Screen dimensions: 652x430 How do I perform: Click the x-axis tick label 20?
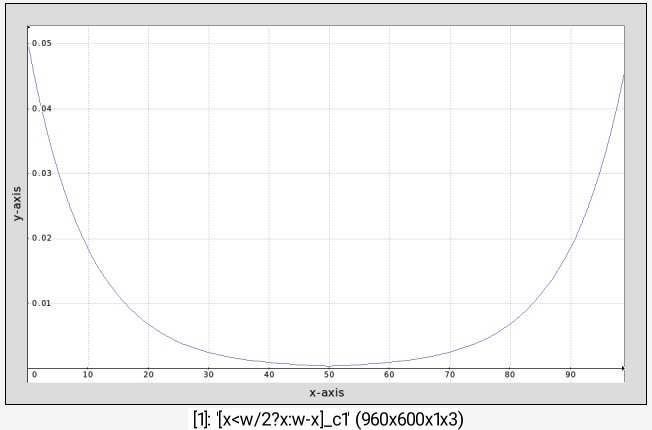pos(148,374)
